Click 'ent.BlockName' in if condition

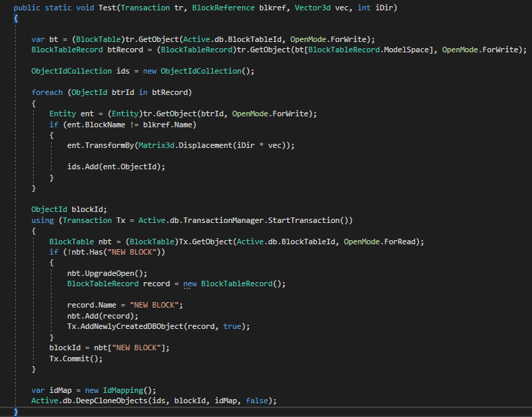(x=96, y=125)
